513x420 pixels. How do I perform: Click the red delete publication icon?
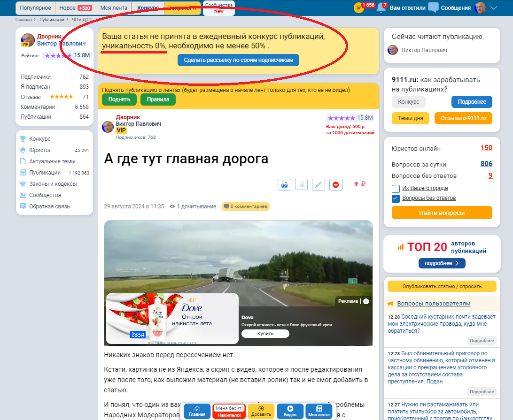(x=336, y=184)
